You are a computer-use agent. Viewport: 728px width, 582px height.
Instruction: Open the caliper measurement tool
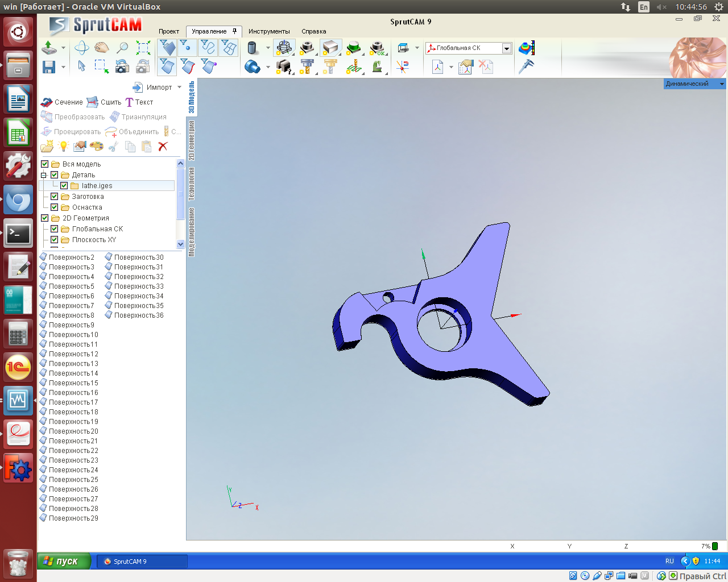coord(527,66)
